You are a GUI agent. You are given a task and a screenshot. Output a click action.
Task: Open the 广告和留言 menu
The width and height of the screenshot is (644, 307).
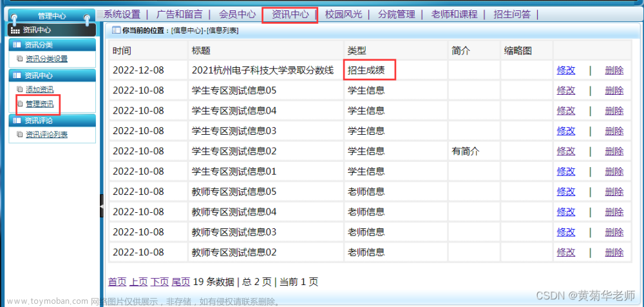pyautogui.click(x=180, y=14)
